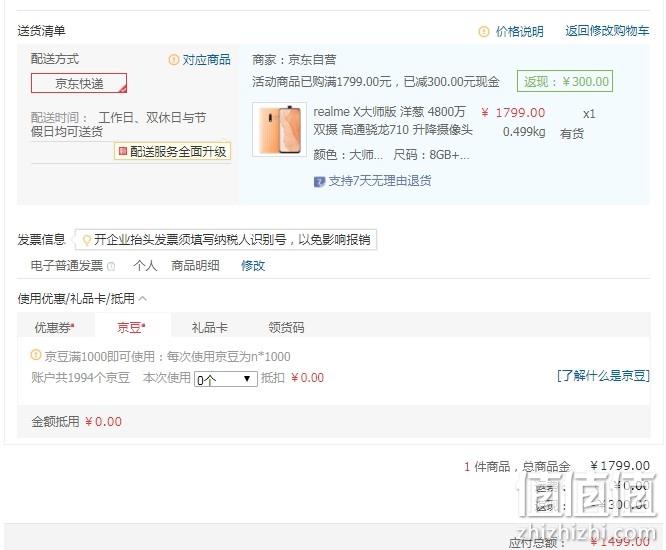The height and width of the screenshot is (550, 666).
Task: Open the 价格说明 link
Action: pos(519,31)
